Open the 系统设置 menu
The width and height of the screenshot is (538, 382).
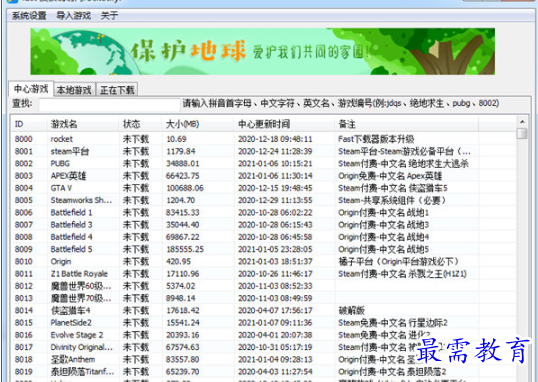tap(29, 15)
